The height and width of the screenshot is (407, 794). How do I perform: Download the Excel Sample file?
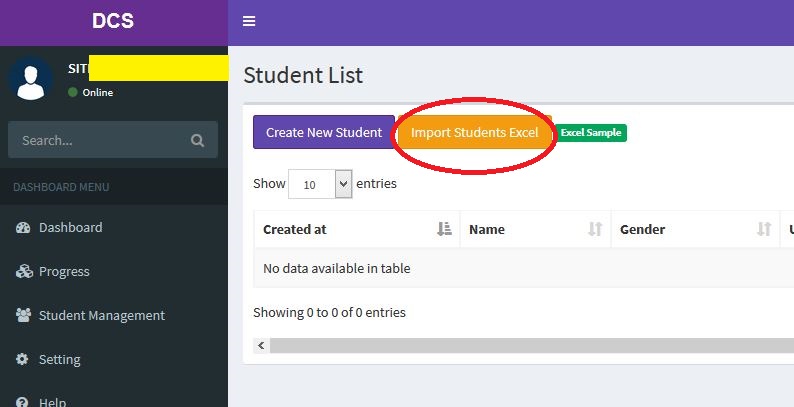pos(591,133)
